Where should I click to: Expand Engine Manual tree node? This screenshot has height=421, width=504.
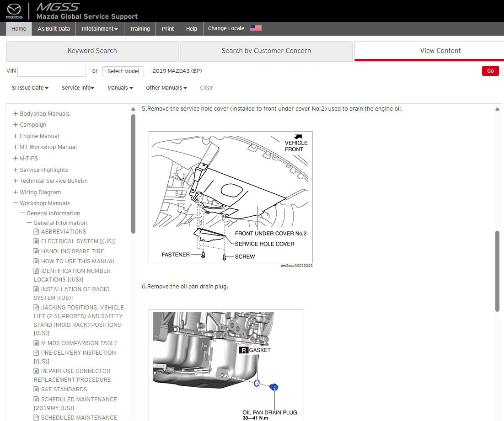point(15,136)
